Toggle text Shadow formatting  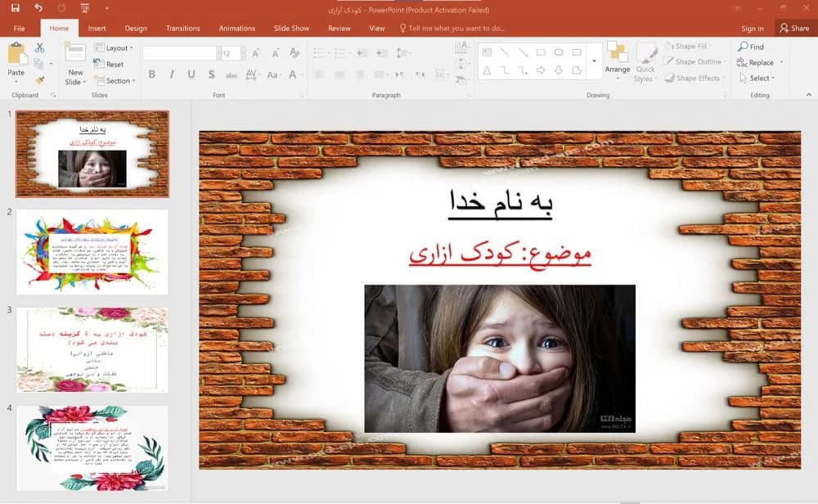tap(211, 74)
